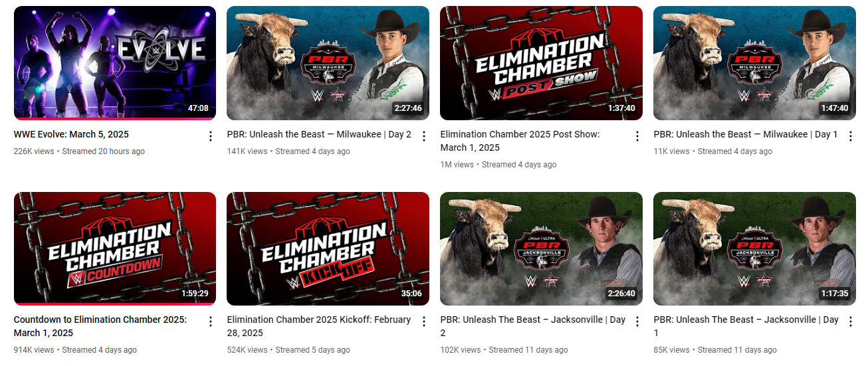This screenshot has height=366, width=868.
Task: Open options menu for Countdown to Elimination Chamber
Action: 211,321
